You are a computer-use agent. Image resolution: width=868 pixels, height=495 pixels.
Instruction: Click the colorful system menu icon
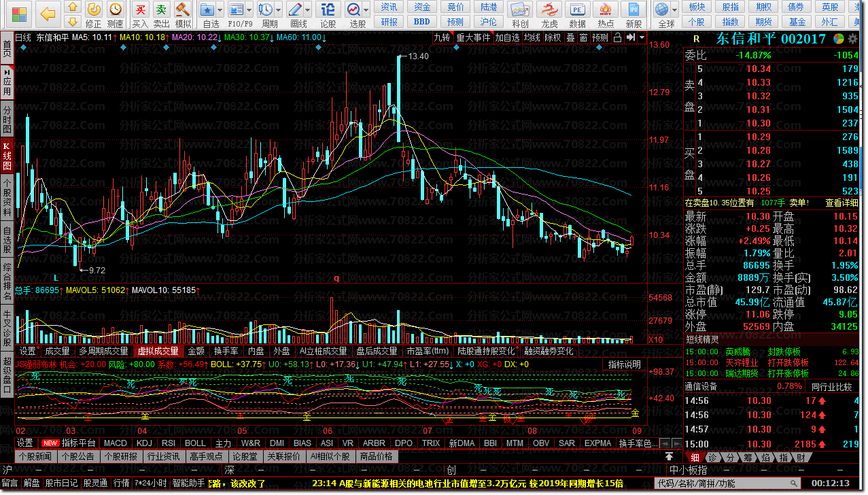tap(20, 14)
